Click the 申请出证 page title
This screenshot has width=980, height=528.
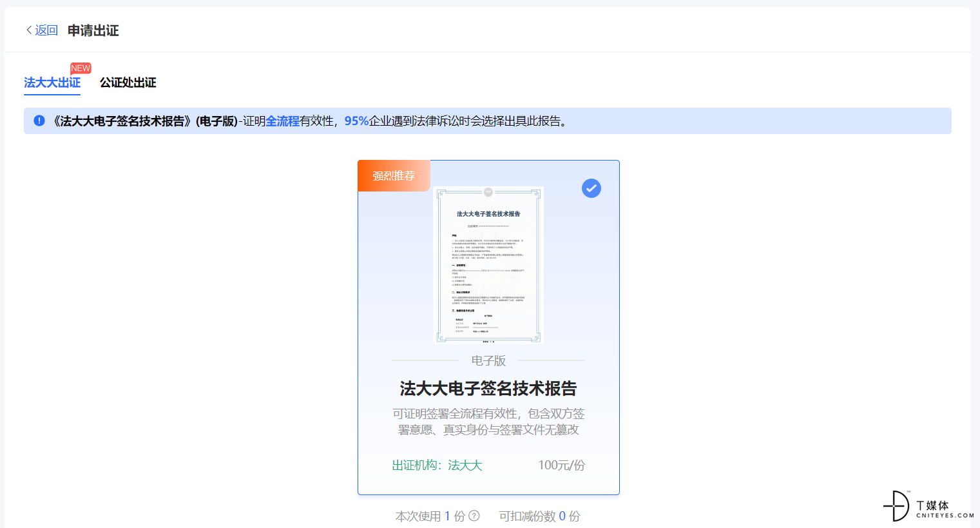93,30
